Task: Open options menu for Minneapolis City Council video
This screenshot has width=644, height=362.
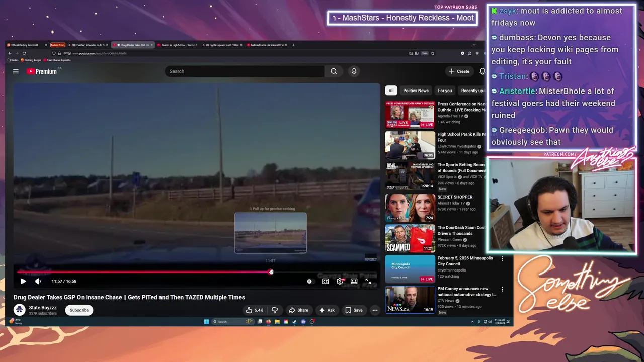Action: [502, 259]
